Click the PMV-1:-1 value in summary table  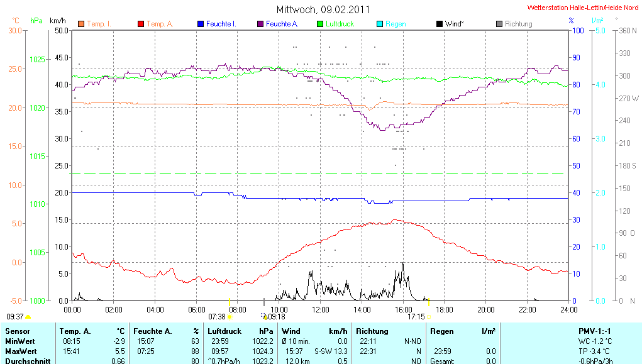pos(594,331)
